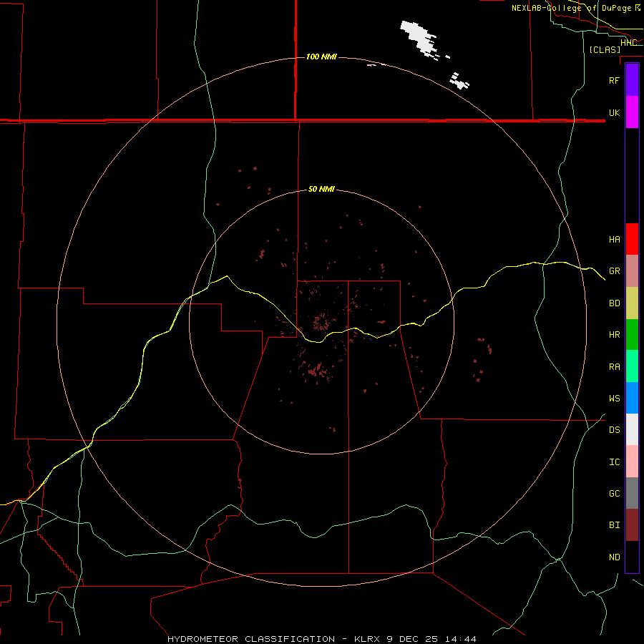
Task: Click the UK legend label
Action: tap(614, 112)
